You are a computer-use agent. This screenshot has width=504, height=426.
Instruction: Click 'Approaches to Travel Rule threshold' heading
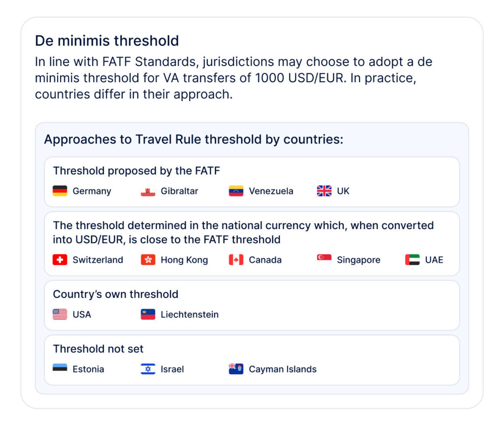[x=193, y=139]
